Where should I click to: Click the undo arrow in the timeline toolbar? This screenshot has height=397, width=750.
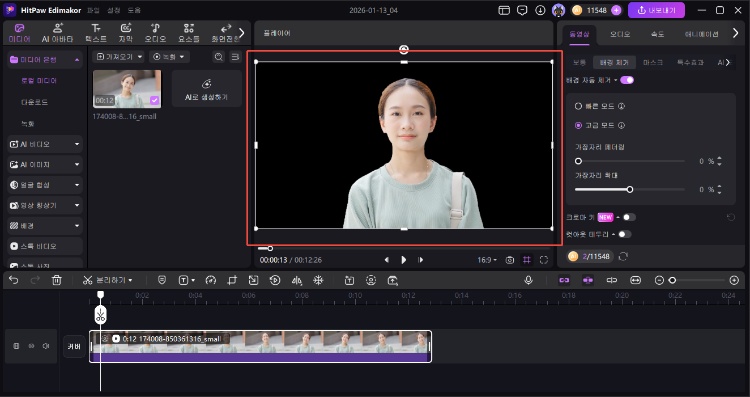13,280
